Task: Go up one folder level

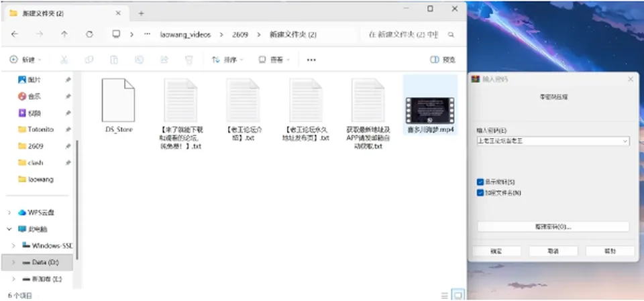Action: (x=64, y=34)
